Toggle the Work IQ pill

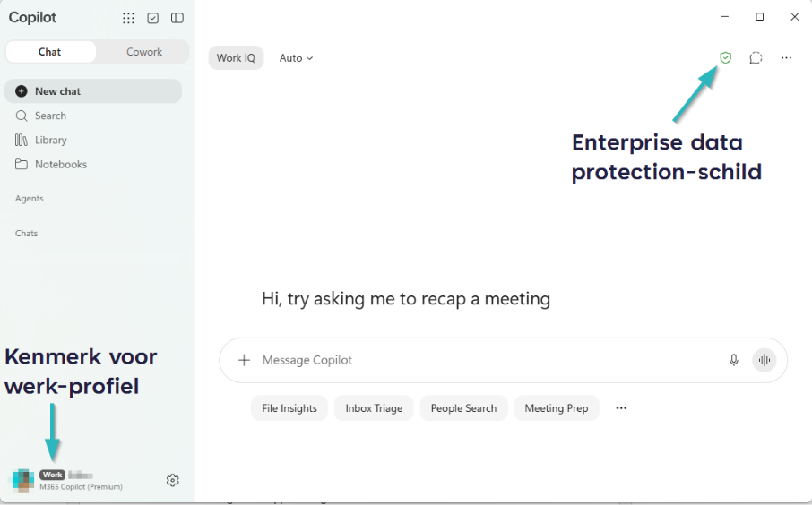236,58
